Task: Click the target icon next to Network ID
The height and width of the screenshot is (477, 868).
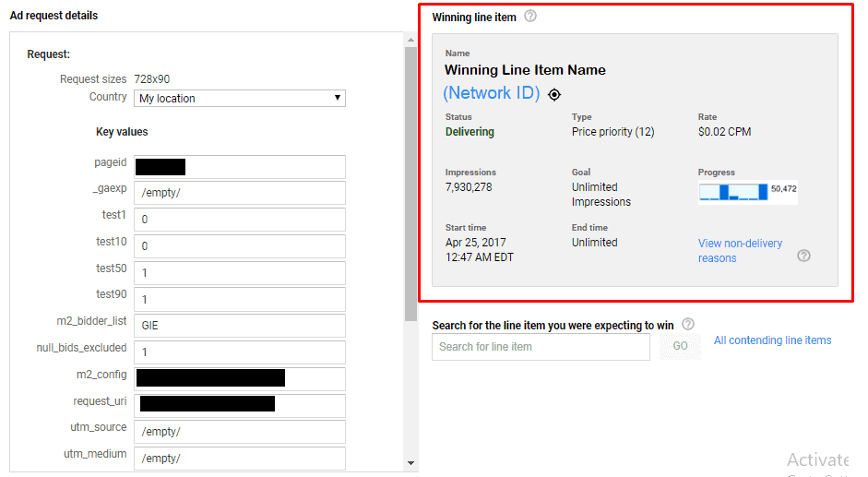Action: pos(553,94)
